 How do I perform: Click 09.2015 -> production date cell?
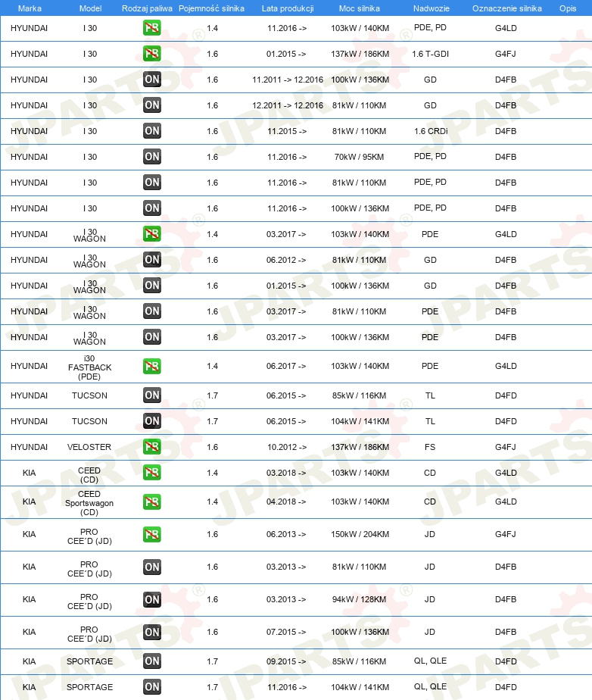point(286,661)
